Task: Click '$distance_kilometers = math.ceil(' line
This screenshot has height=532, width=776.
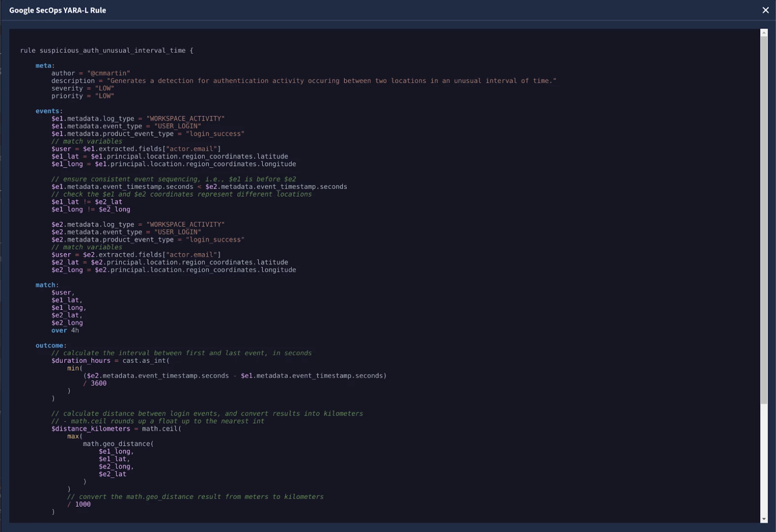Action: (x=116, y=429)
